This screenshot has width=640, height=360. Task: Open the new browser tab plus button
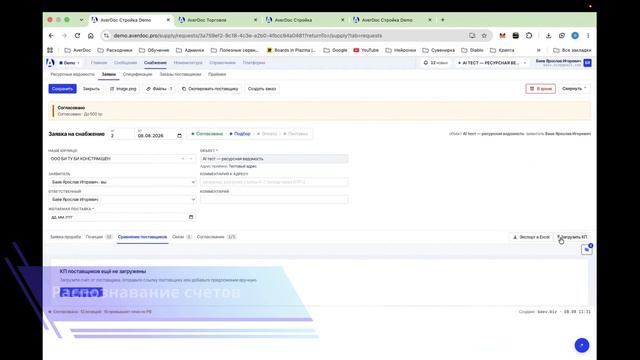pyautogui.click(x=442, y=20)
